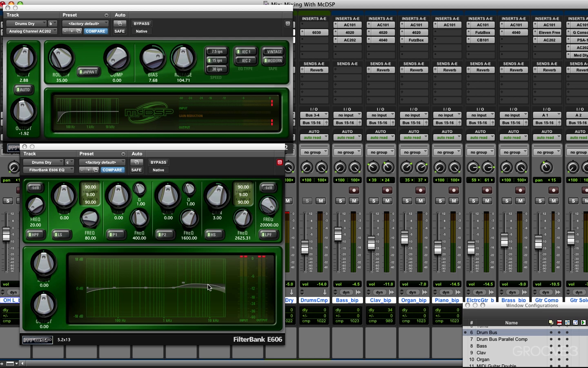The width and height of the screenshot is (588, 368).
Task: Select the 7.5 ips tape speed
Action: (x=217, y=52)
